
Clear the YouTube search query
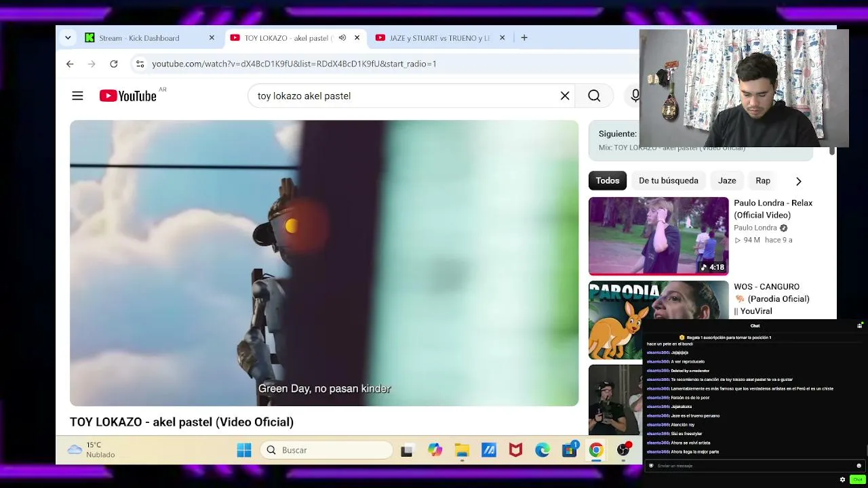565,96
